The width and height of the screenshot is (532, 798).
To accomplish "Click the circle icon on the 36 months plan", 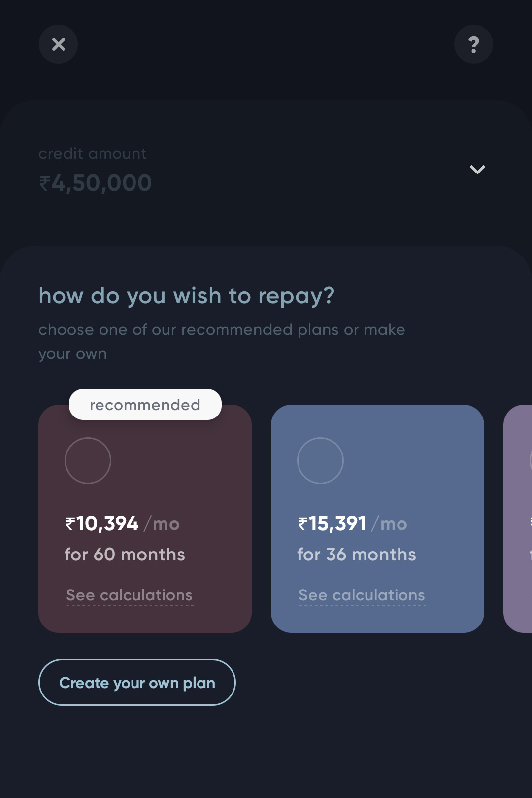I will [320, 460].
